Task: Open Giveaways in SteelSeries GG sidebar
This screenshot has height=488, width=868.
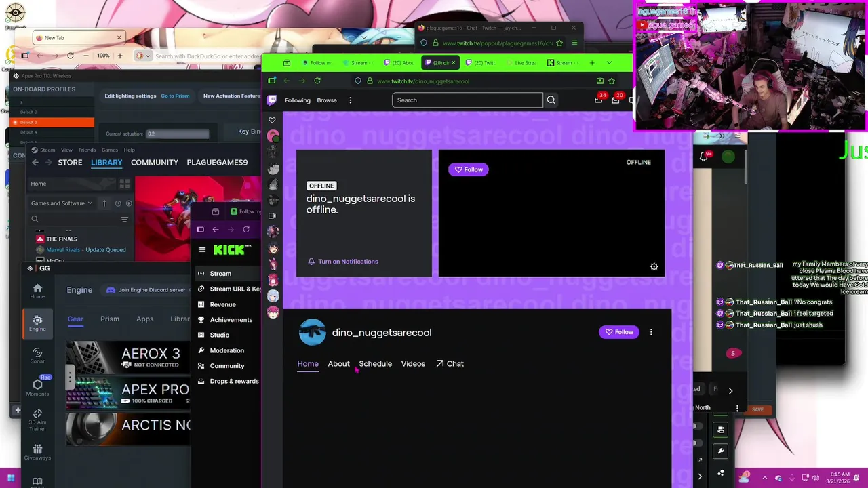Action: (37, 453)
